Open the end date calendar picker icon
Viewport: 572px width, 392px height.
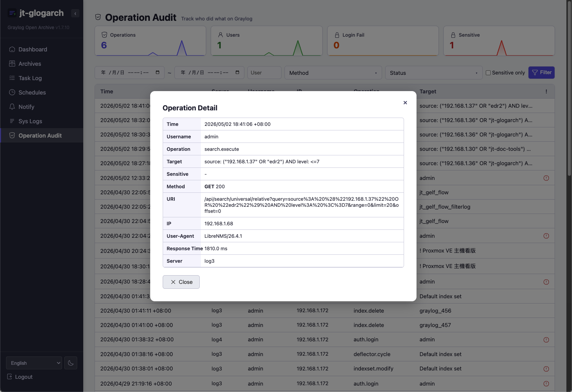pos(238,73)
